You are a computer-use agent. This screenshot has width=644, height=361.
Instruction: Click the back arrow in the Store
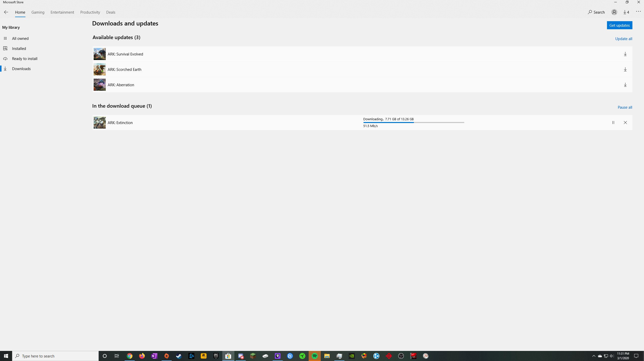[x=6, y=12]
